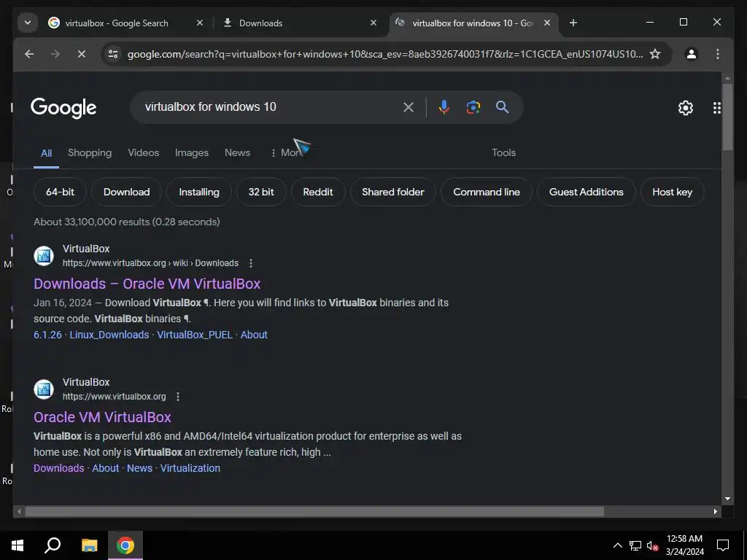Open Google quick settings gear
747x560 pixels.
[686, 108]
